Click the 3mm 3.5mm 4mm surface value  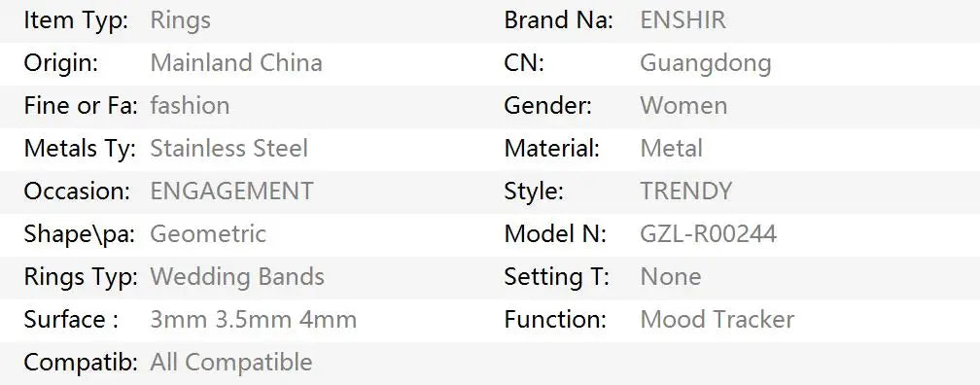(x=253, y=320)
